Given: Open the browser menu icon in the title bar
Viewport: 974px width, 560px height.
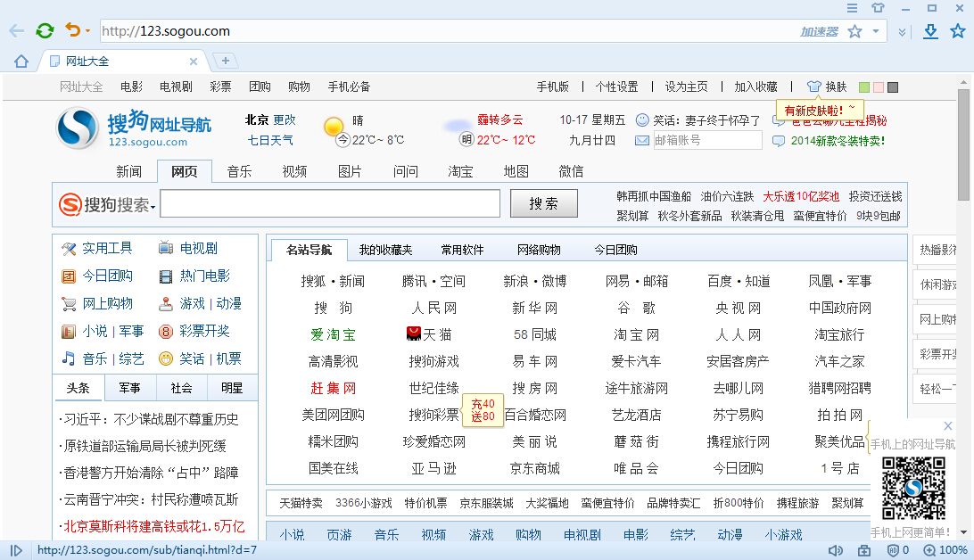Looking at the screenshot, I should point(853,8).
